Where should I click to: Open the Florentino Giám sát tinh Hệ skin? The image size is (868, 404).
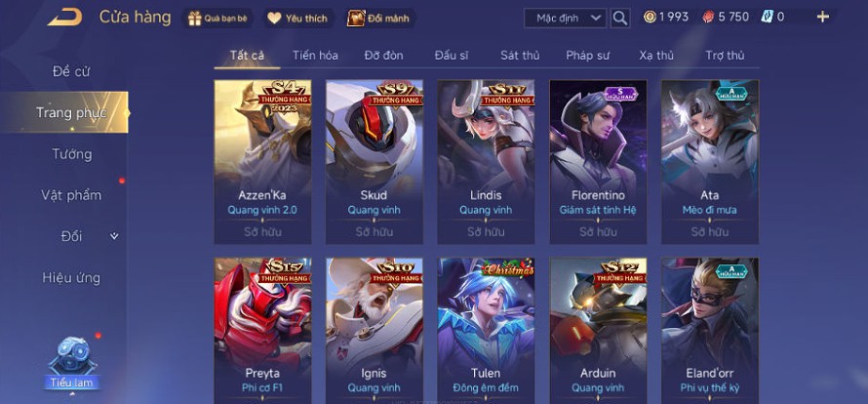tap(598, 162)
